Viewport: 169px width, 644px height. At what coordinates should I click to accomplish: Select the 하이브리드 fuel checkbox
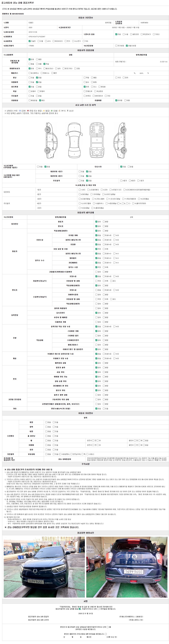tap(54, 41)
